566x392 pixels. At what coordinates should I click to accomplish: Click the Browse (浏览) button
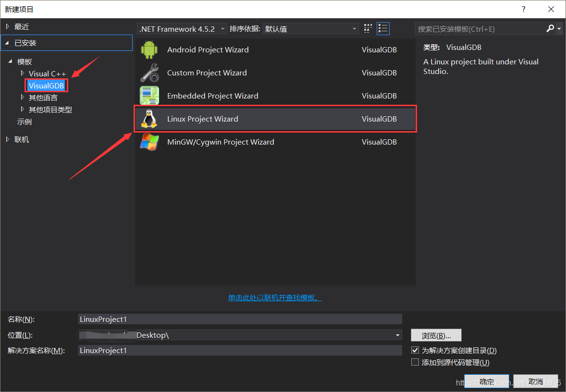436,335
